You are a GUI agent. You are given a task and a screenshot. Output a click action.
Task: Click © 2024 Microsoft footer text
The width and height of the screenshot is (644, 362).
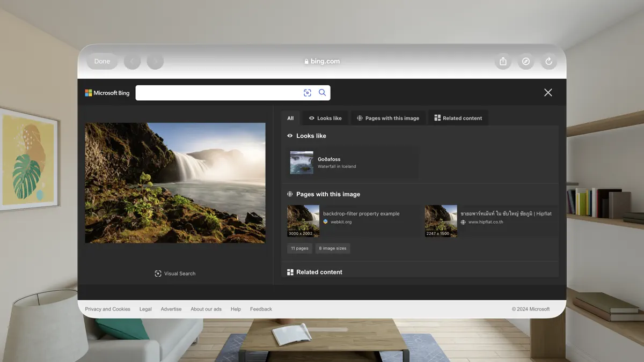pyautogui.click(x=531, y=309)
